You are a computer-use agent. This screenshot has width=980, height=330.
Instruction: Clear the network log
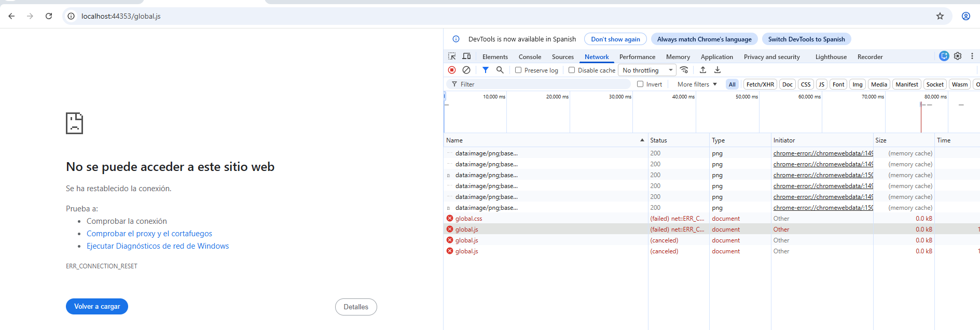466,70
